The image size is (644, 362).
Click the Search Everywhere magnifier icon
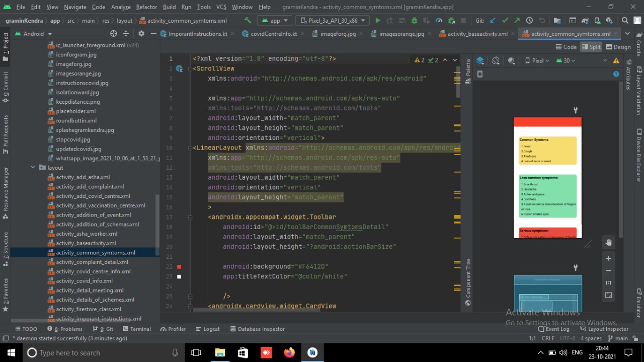coord(624,21)
